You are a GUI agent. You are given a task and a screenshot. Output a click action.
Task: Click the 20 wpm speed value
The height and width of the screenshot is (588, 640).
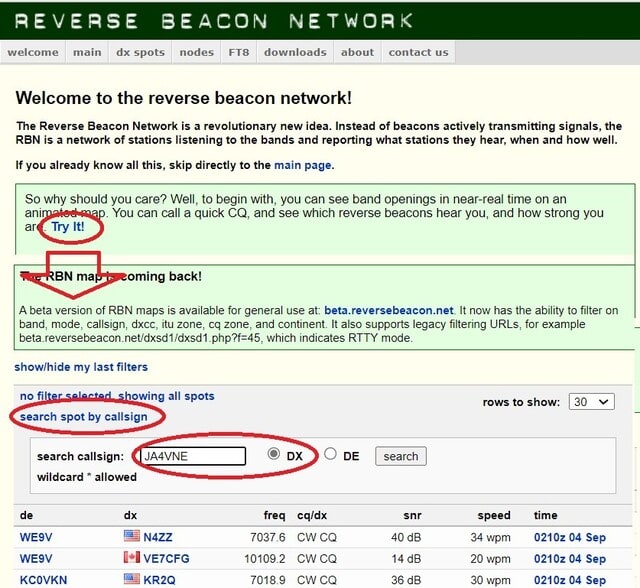pos(490,559)
